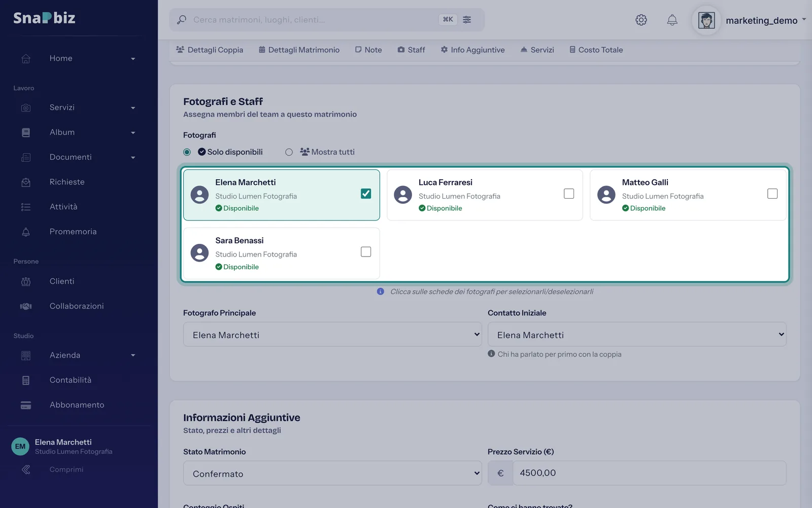Open notifications bell icon
This screenshot has height=508, width=812.
pos(672,20)
